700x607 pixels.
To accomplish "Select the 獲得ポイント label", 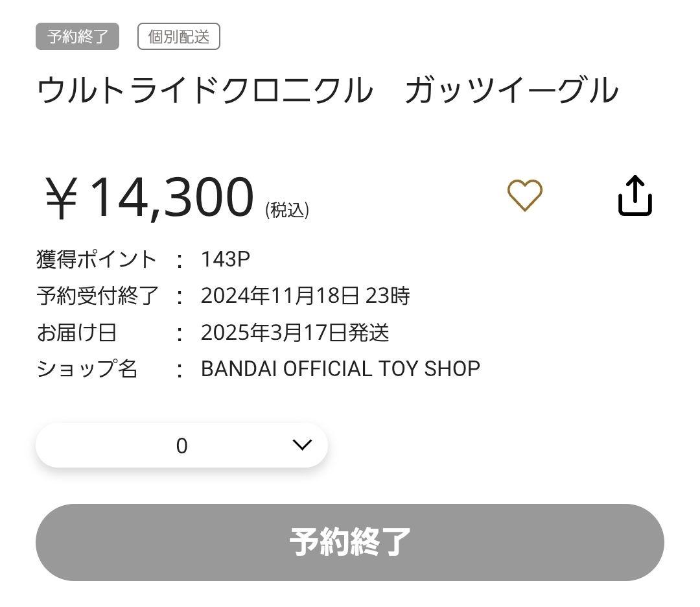I will point(97,259).
